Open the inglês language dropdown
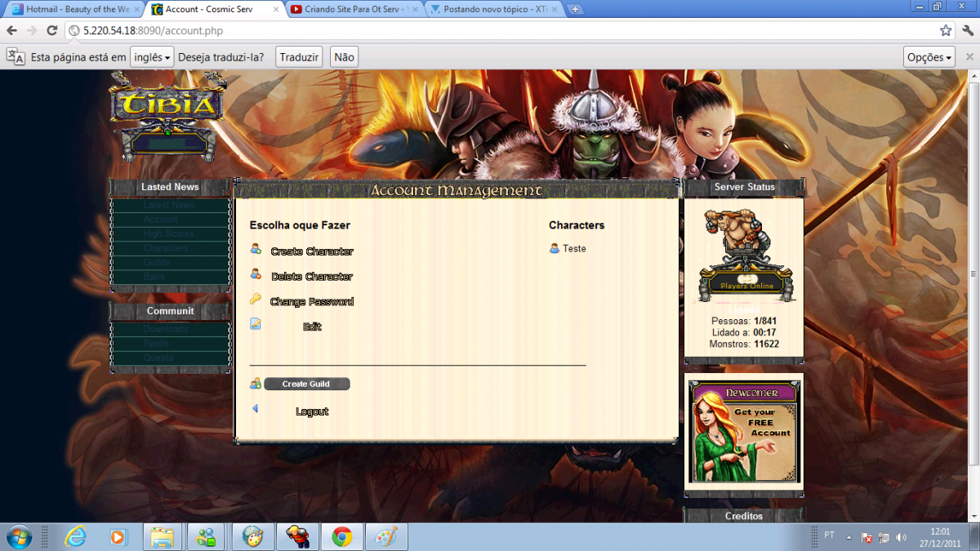 (x=153, y=57)
